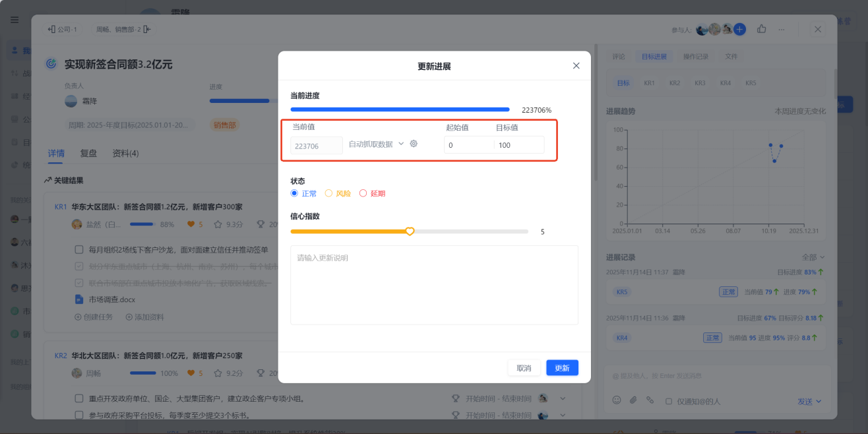This screenshot has height=434, width=868.
Task: Select the 目标 filter chip
Action: click(x=623, y=83)
